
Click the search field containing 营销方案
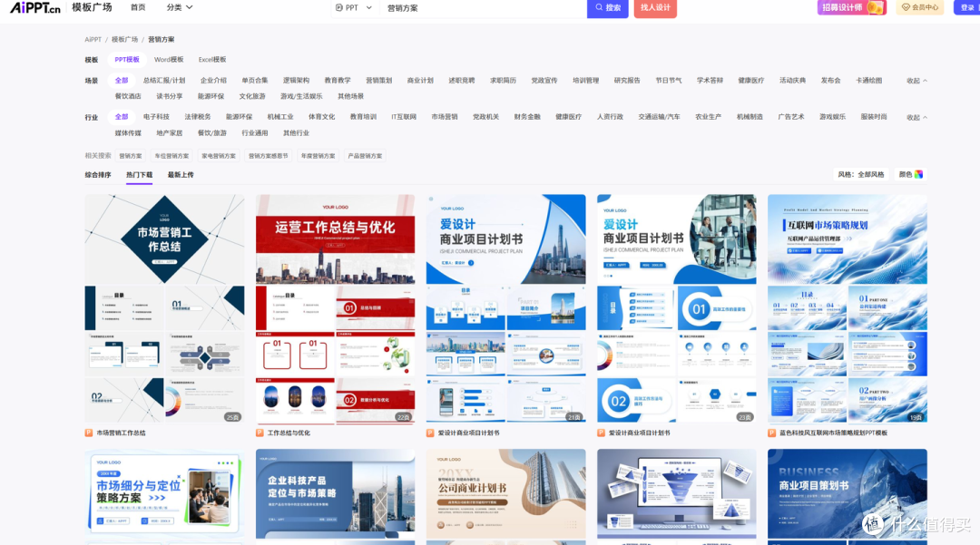coord(483,8)
